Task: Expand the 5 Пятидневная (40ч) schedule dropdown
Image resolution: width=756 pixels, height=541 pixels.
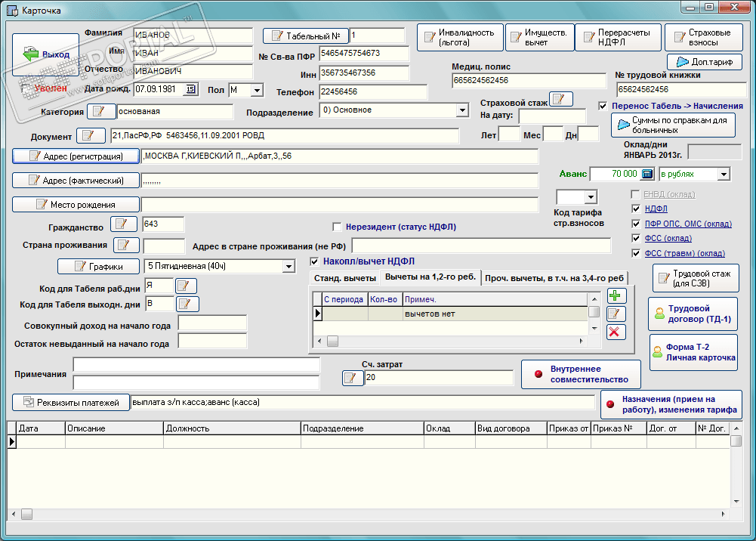Action: 289,266
